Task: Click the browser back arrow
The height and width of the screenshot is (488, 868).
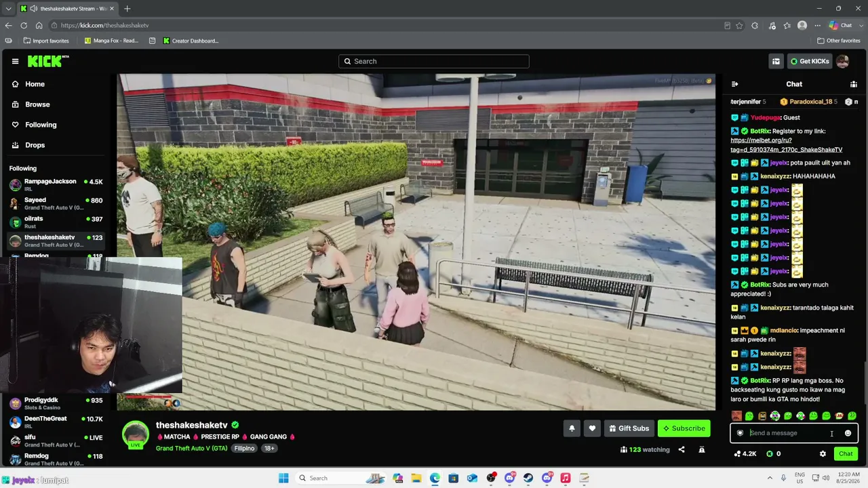Action: (8, 25)
